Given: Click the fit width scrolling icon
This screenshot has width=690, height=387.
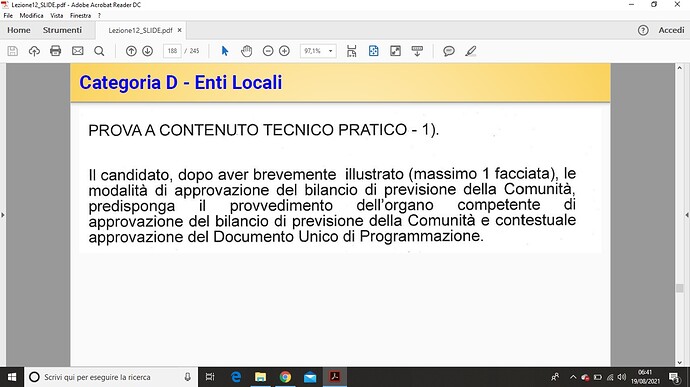Looking at the screenshot, I should tap(352, 51).
